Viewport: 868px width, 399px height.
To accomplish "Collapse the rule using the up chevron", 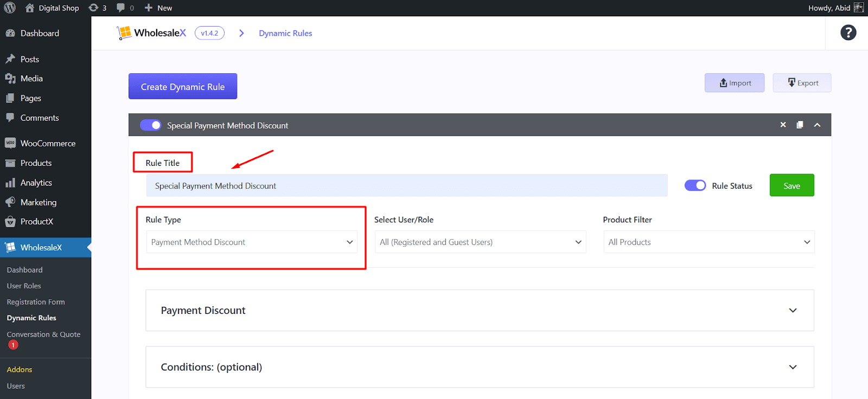I will click(817, 125).
